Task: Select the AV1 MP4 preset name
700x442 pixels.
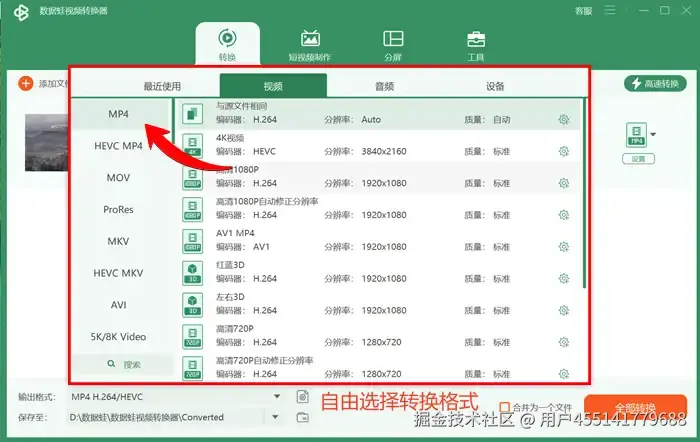Action: click(235, 233)
